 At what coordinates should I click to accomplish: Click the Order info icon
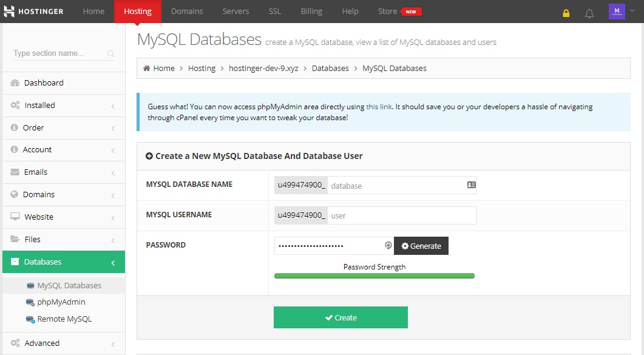point(15,127)
